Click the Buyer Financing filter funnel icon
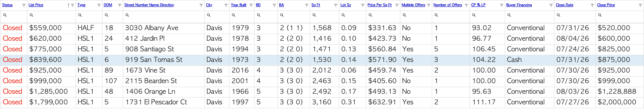The height and width of the screenshot is (109, 644). pyautogui.click(x=551, y=5)
